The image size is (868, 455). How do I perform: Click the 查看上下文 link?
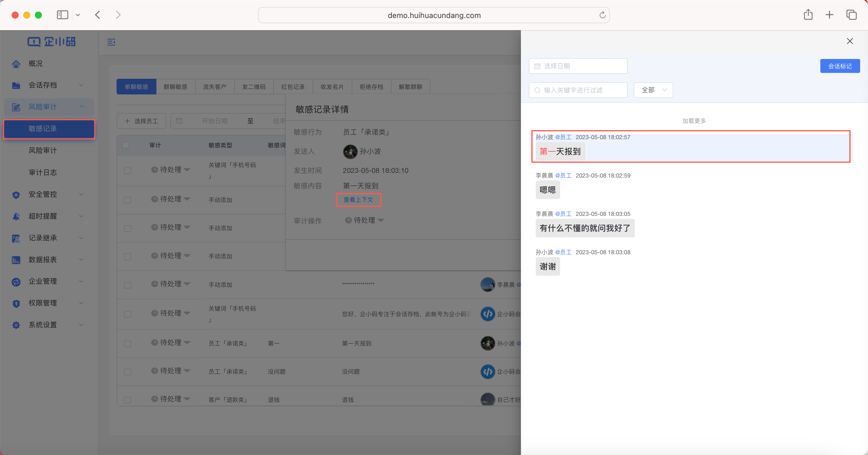point(358,200)
